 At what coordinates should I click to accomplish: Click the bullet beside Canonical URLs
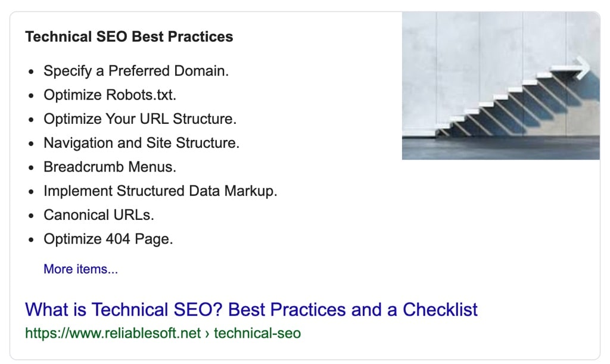pyautogui.click(x=31, y=216)
